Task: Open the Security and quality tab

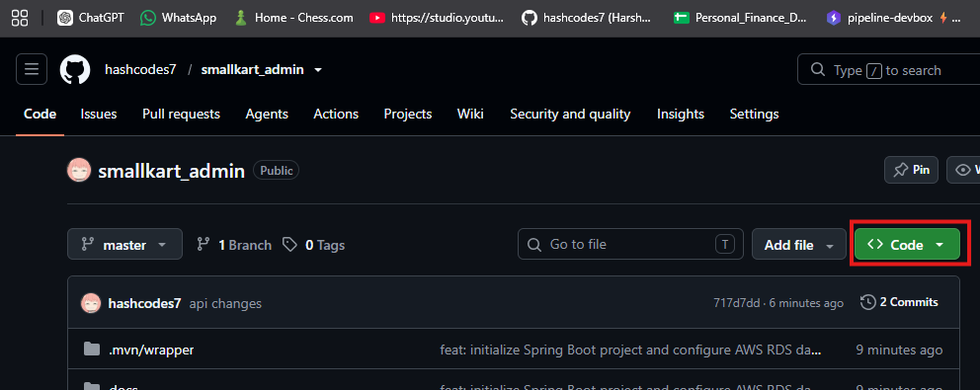Action: click(x=570, y=115)
